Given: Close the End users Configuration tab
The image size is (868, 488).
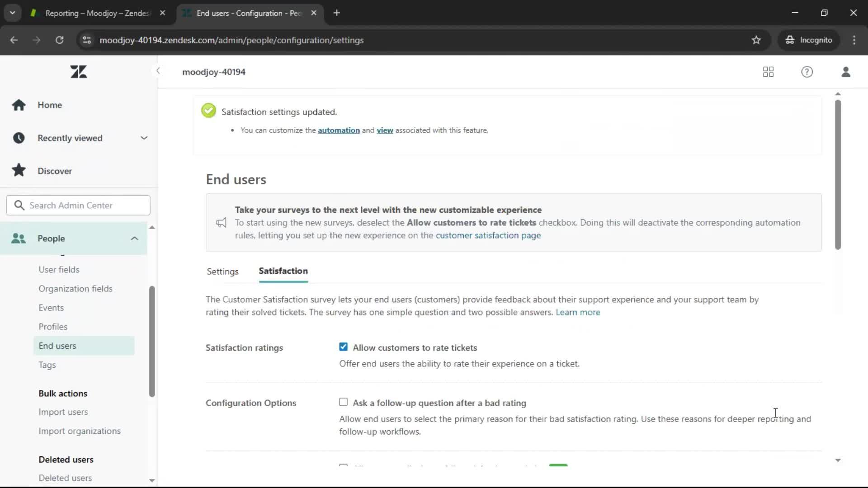Looking at the screenshot, I should [314, 13].
